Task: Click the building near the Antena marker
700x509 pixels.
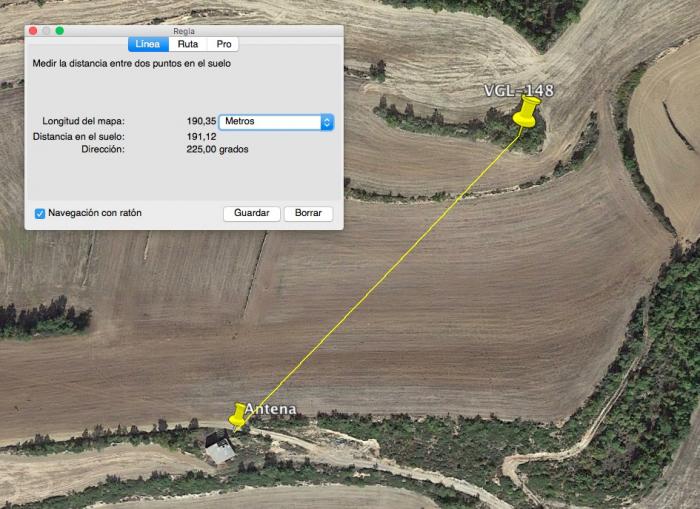Action: [x=220, y=448]
